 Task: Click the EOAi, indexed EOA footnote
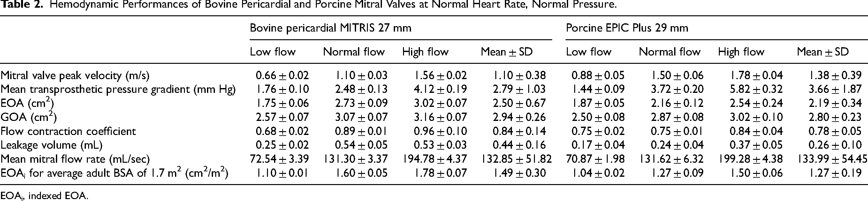[x=44, y=196]
